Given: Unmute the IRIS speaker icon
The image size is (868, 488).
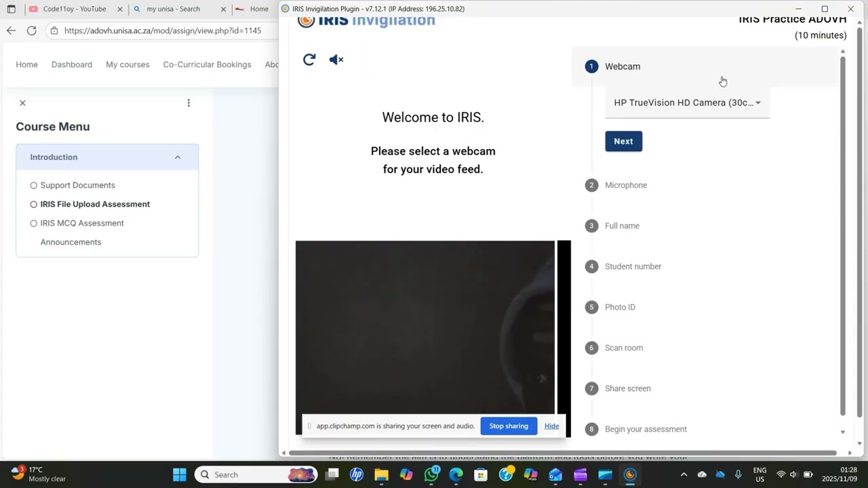Looking at the screenshot, I should 336,60.
